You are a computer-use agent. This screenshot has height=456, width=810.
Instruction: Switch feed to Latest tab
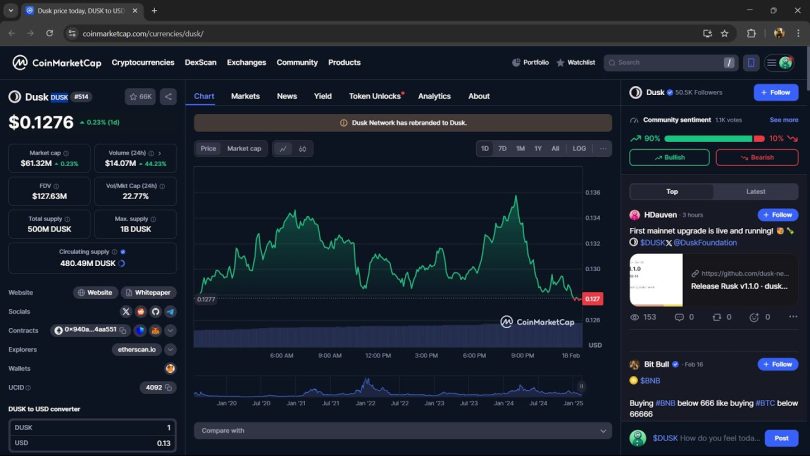click(x=755, y=192)
